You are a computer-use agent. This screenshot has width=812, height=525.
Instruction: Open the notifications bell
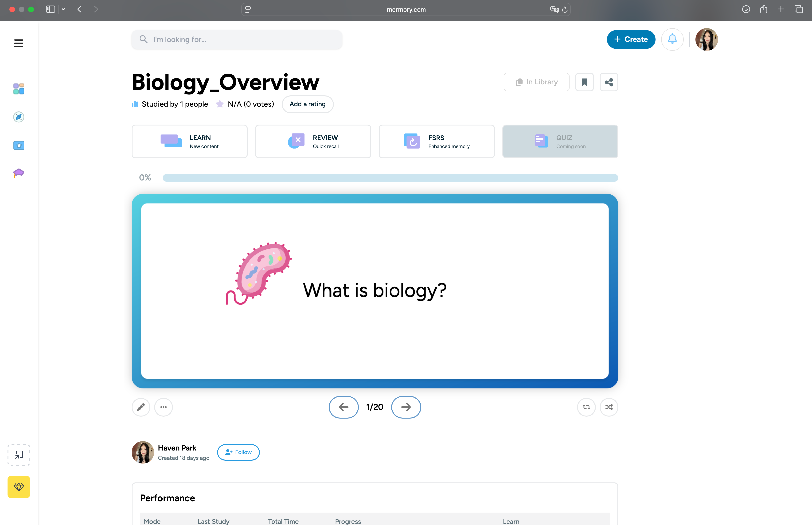672,39
